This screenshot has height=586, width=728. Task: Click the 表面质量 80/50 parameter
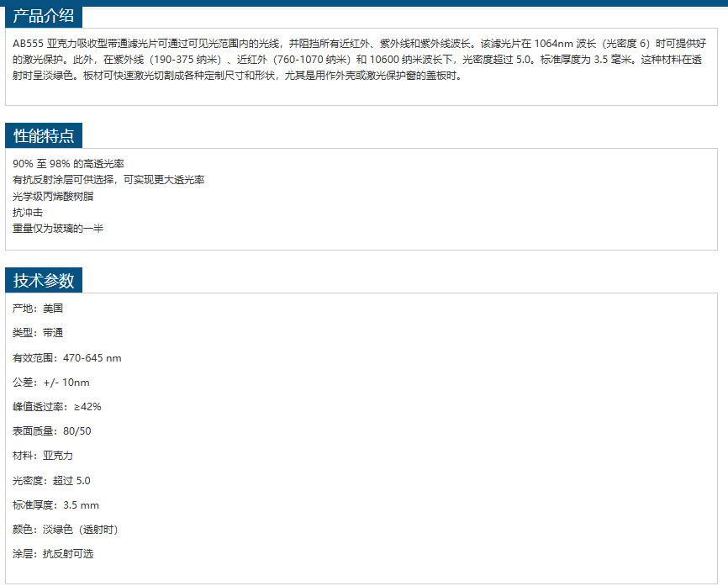[x=52, y=431]
